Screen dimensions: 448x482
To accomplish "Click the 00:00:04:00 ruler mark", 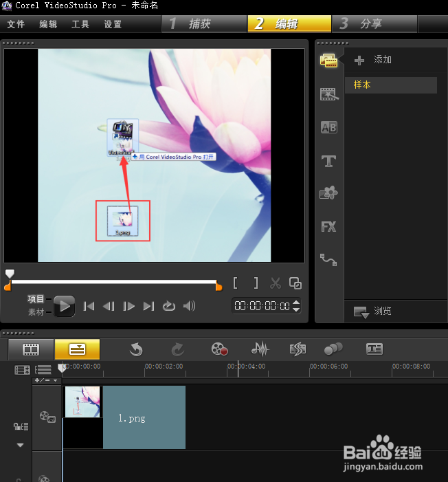I will click(x=246, y=366).
